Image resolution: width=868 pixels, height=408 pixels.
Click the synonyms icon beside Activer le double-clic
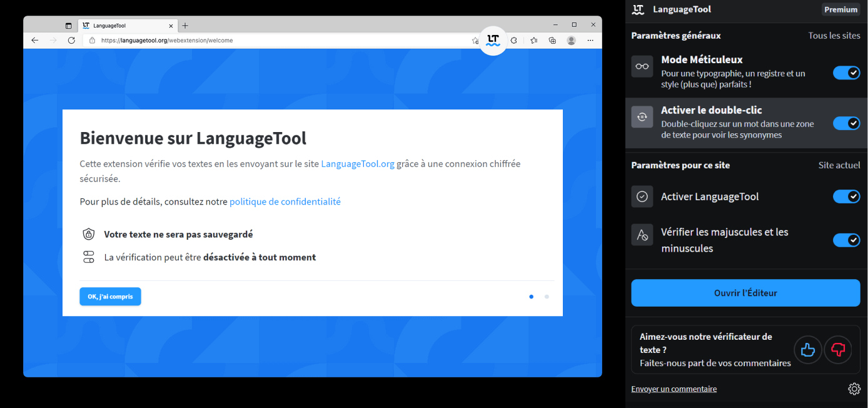642,116
